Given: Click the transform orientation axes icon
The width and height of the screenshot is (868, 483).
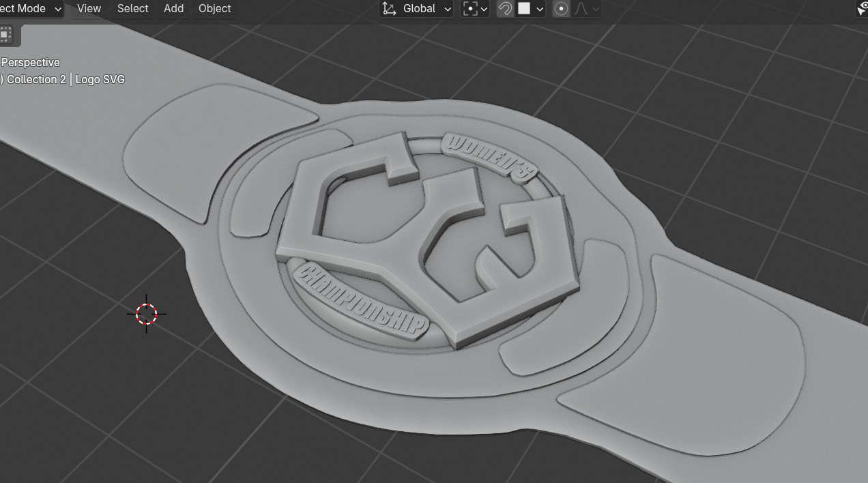Looking at the screenshot, I should click(388, 8).
